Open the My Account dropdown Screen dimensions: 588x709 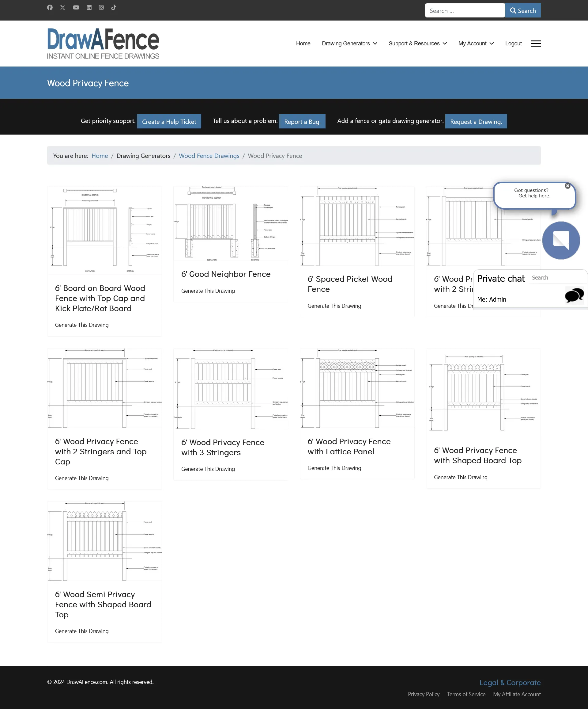[476, 44]
